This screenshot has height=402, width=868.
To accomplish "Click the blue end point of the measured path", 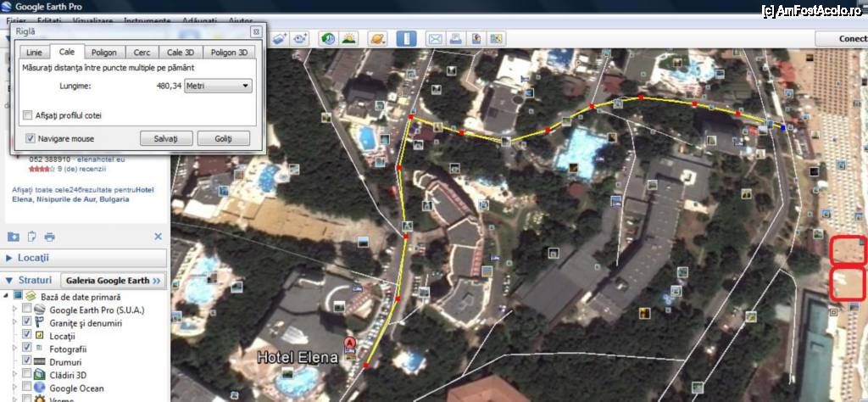I will coord(782,128).
